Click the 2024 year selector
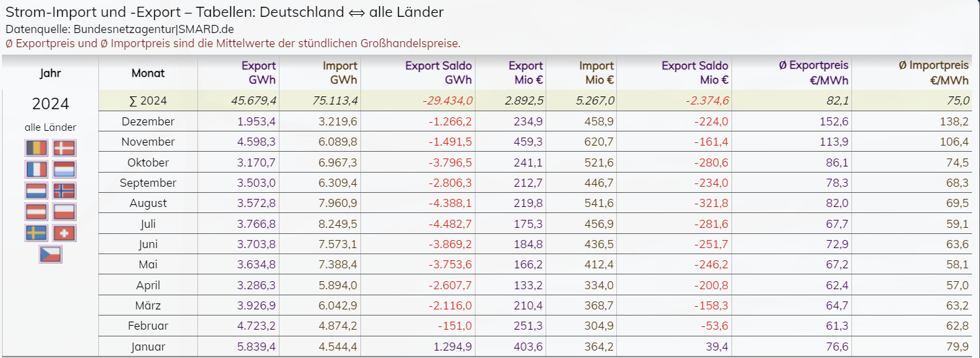Screen dimensions: 980x358 [x=51, y=105]
